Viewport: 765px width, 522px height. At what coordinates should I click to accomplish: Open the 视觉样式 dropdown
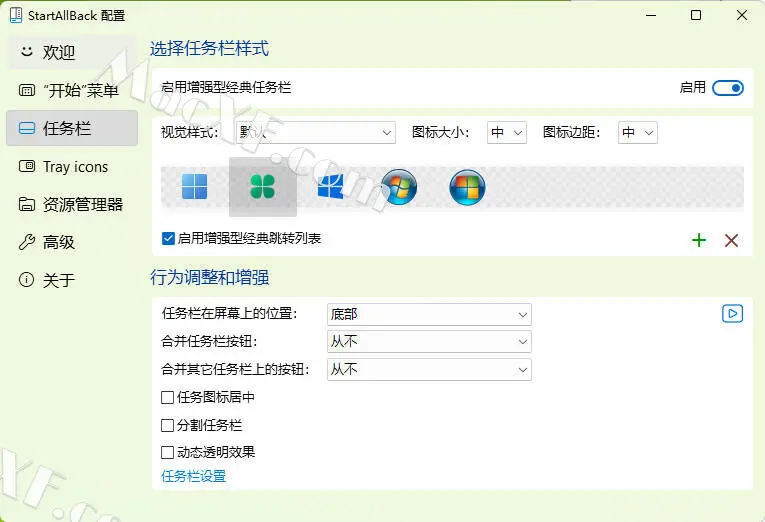click(316, 133)
